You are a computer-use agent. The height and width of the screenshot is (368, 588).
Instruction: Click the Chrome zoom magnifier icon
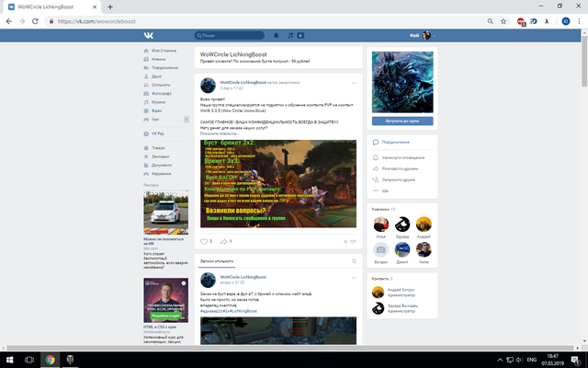pos(490,21)
